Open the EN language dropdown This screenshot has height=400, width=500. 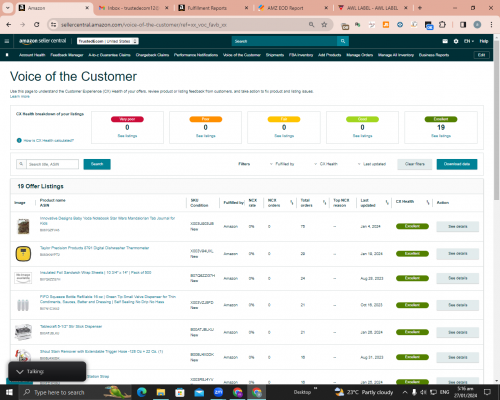pyautogui.click(x=469, y=41)
